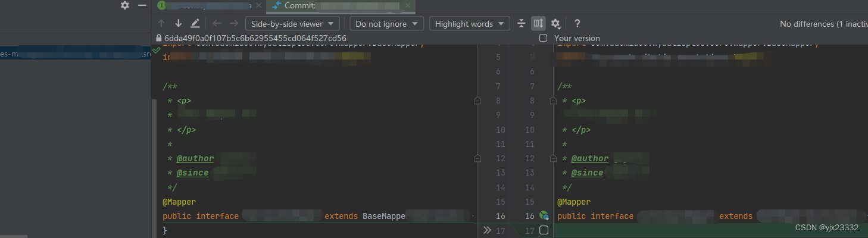Click @since tag in right pane
868x238 pixels.
(x=587, y=173)
